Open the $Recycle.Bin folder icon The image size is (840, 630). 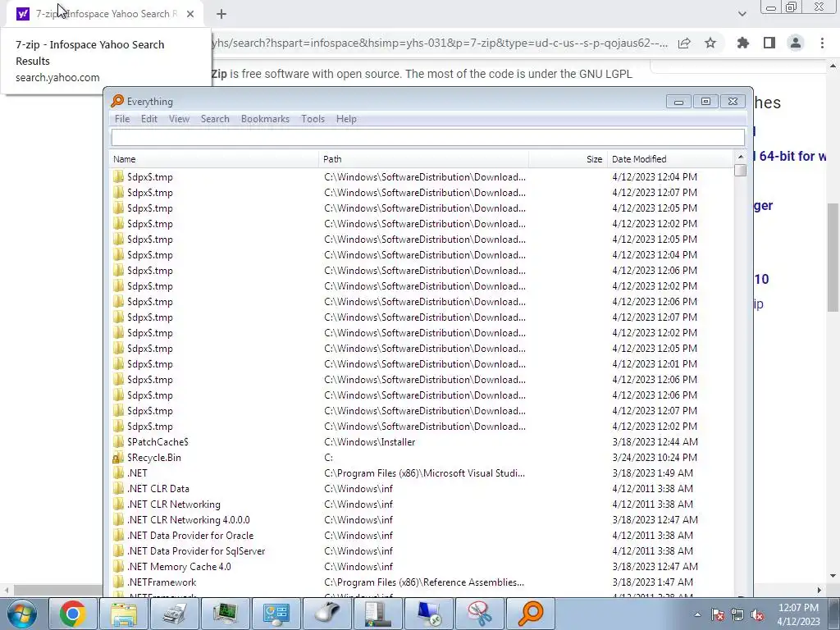pos(118,458)
